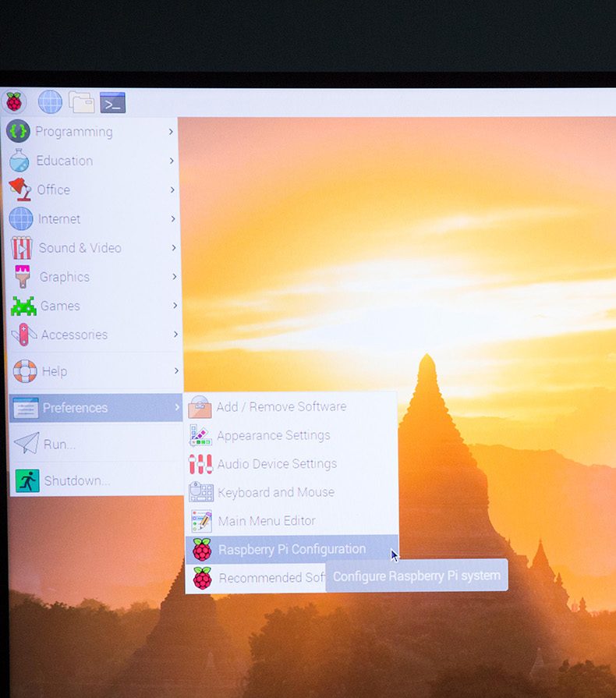This screenshot has height=698, width=616.
Task: Click the Main Menu Editor pencil icon
Action: [x=202, y=521]
